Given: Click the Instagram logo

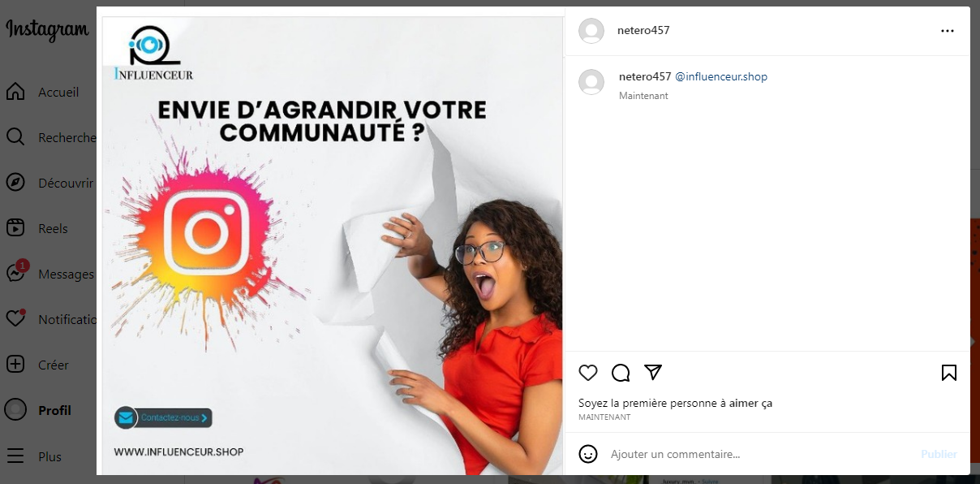Looking at the screenshot, I should tap(47, 30).
